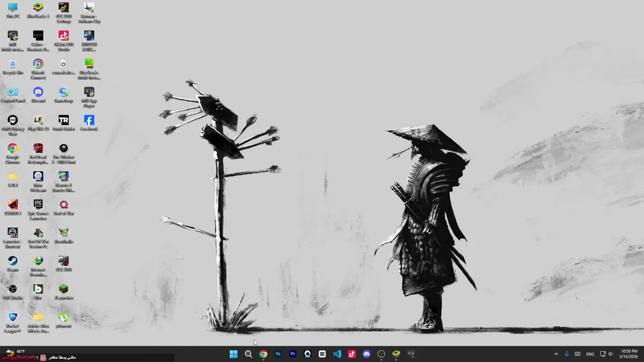Viewport: 644px width, 362px height.
Task: Open Iriun Webcam from the taskbar
Action: coord(307,354)
